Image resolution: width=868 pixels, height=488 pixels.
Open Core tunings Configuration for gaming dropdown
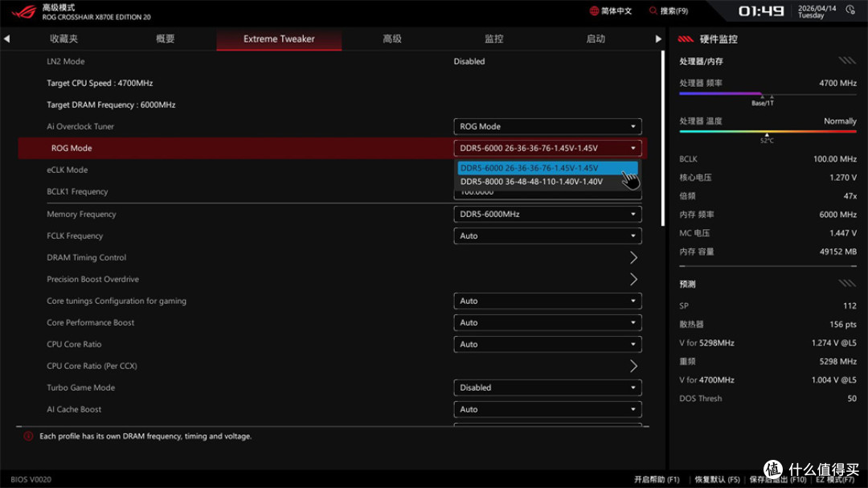pyautogui.click(x=547, y=301)
